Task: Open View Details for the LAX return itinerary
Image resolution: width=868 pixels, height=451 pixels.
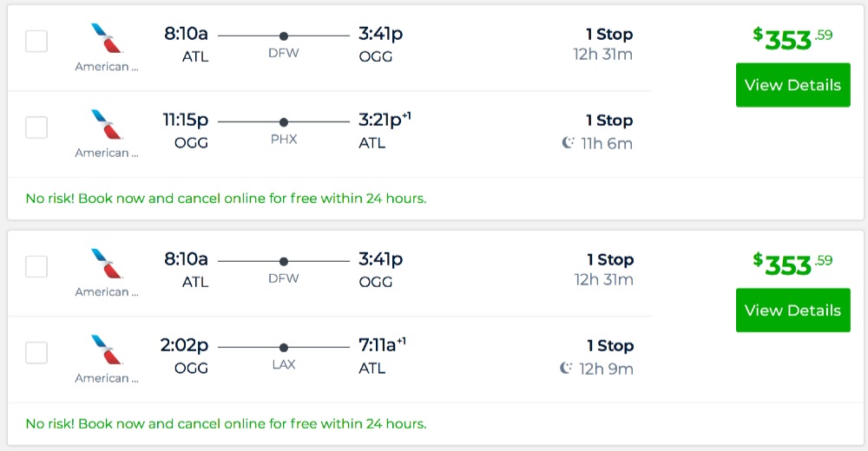Action: (792, 310)
